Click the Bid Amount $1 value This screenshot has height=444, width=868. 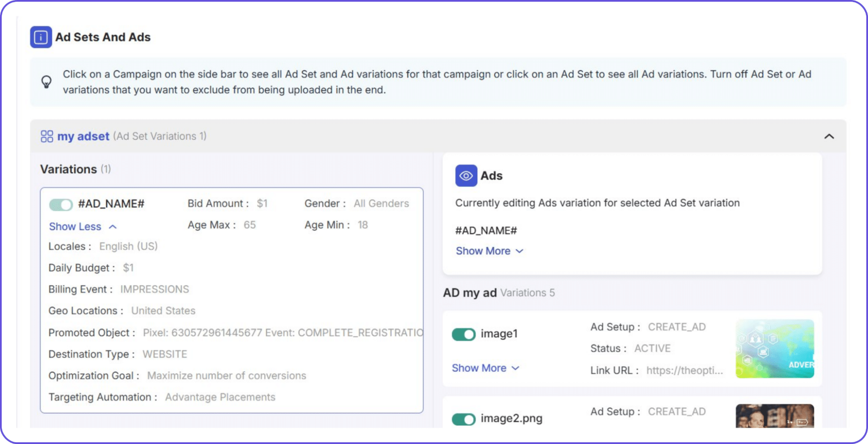[x=262, y=203]
